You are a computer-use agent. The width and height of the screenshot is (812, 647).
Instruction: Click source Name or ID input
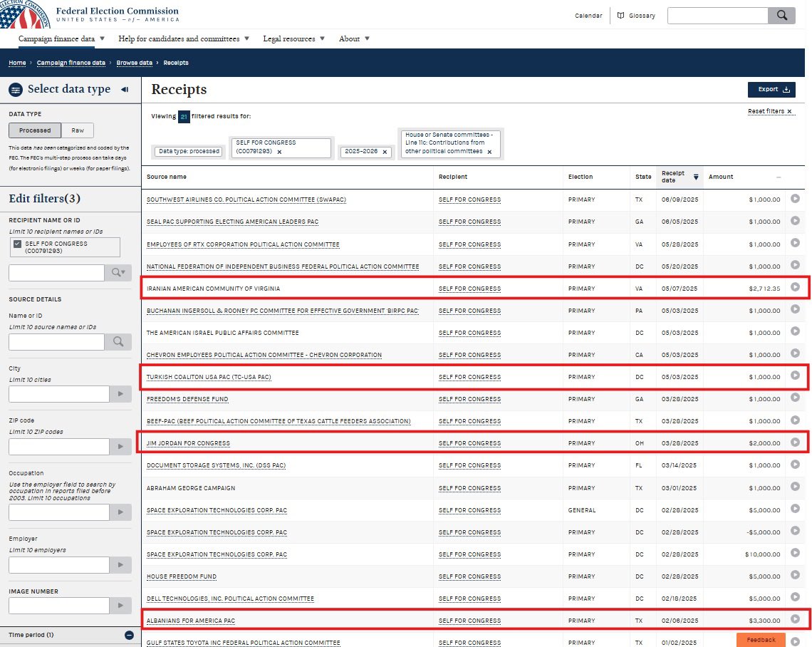click(56, 342)
